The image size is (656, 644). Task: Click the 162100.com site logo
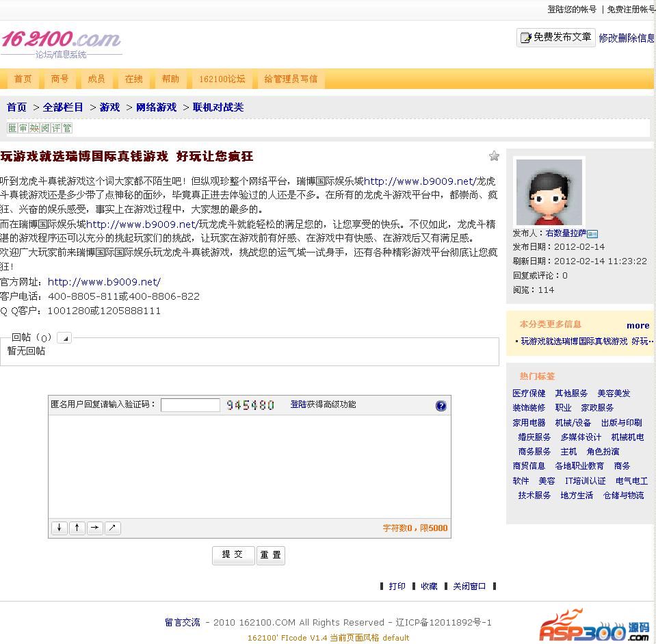pos(61,44)
